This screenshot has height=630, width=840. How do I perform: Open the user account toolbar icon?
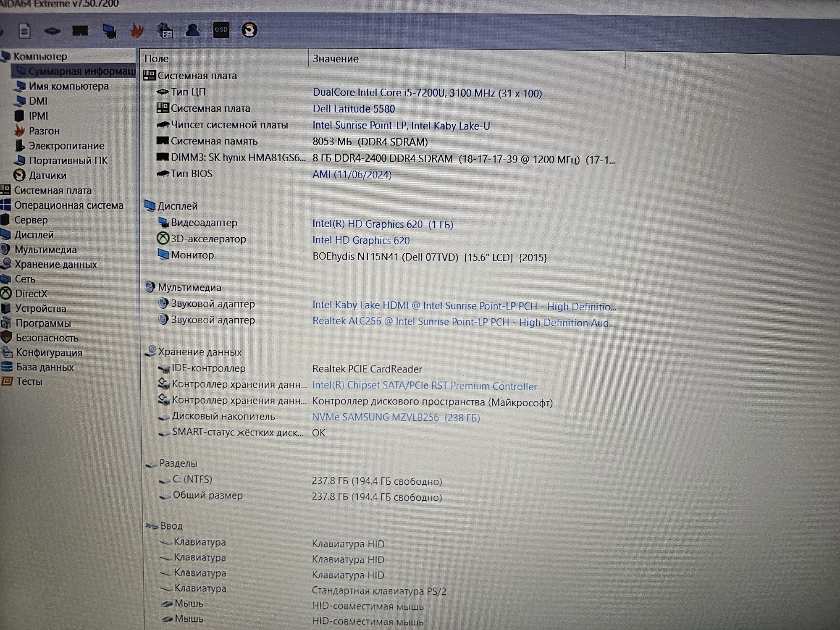[193, 30]
